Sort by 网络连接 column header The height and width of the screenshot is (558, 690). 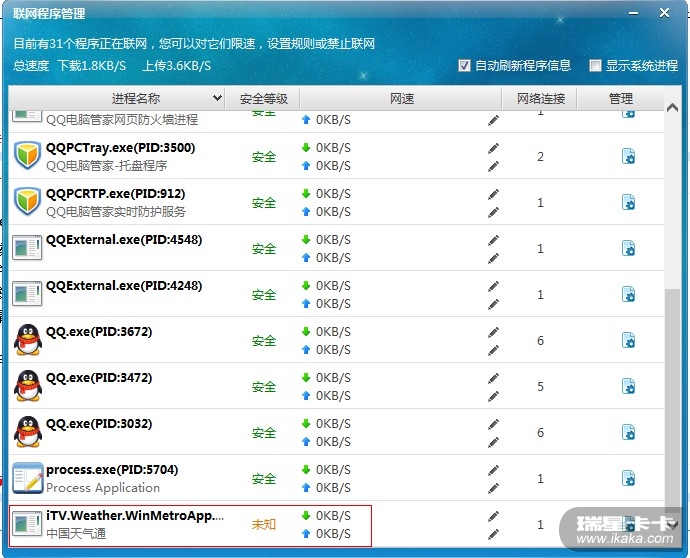[x=540, y=99]
